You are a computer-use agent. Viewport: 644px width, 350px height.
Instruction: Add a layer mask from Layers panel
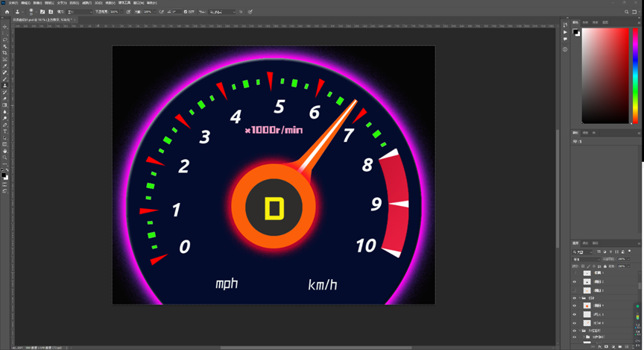(x=606, y=347)
